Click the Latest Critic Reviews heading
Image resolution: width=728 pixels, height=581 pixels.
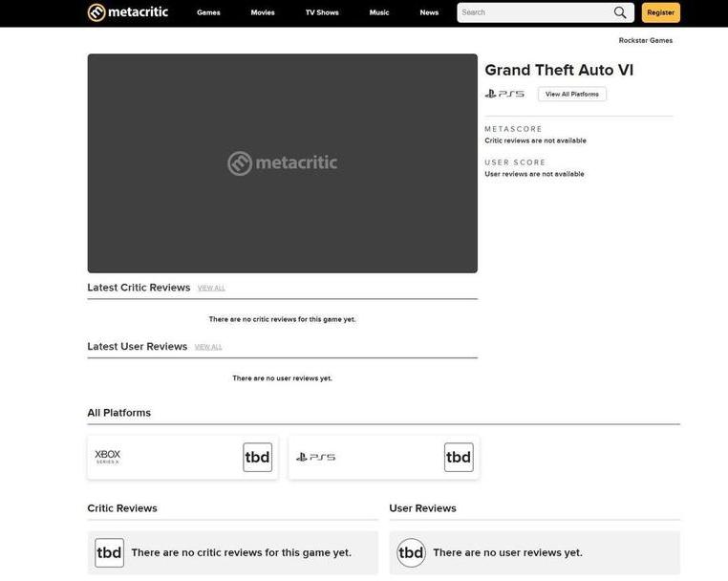(x=139, y=288)
